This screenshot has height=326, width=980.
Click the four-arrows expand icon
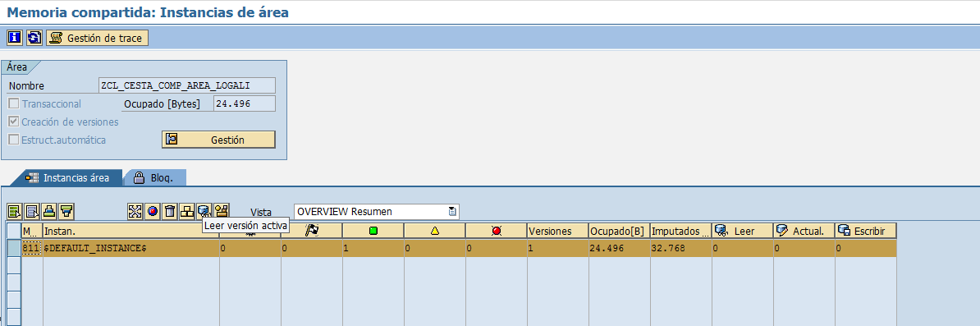[x=135, y=212]
